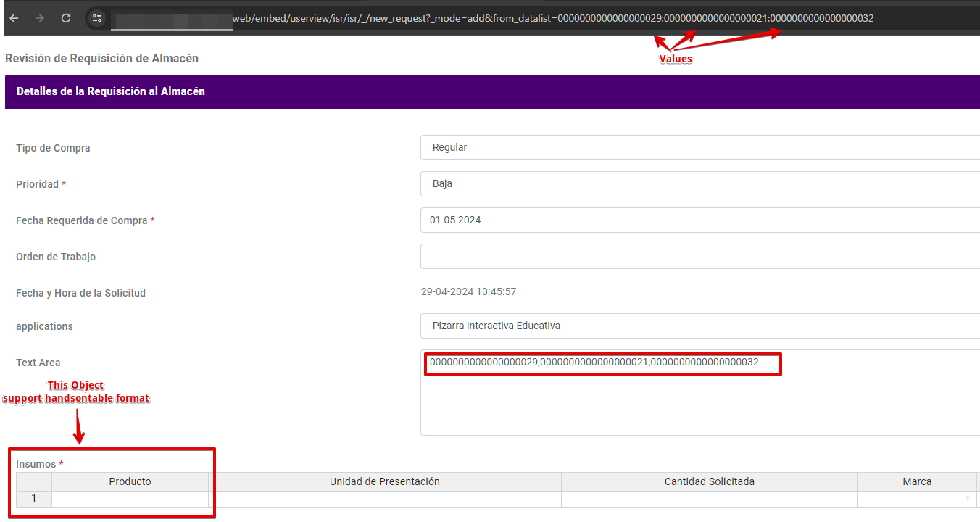Go back to the previous browser page
Screen dimensions: 980x522
pyautogui.click(x=14, y=18)
